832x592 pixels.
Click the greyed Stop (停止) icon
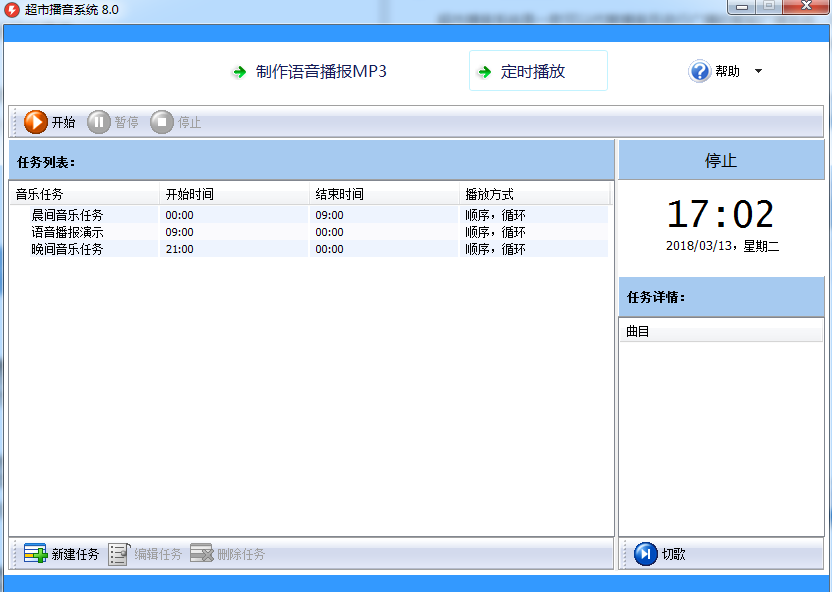point(162,122)
